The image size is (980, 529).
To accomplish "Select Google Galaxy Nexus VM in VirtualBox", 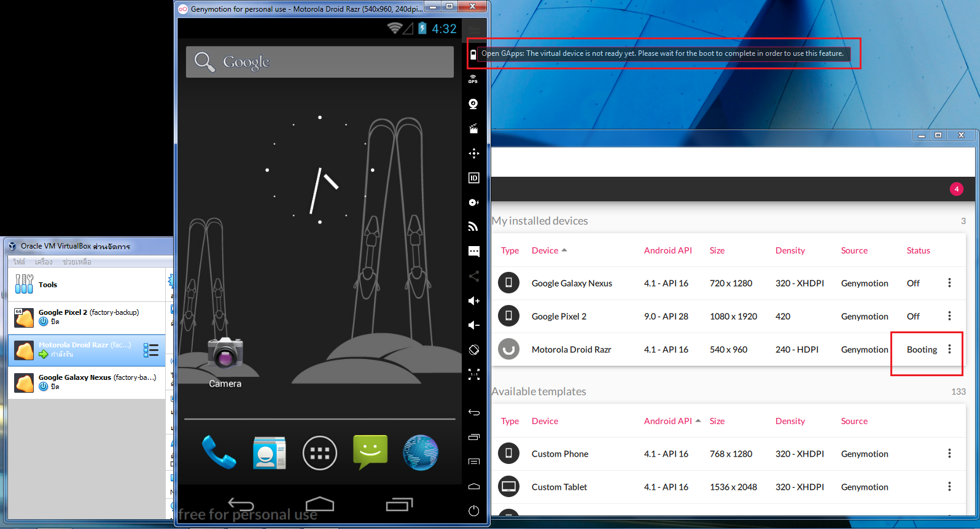I will pyautogui.click(x=87, y=383).
